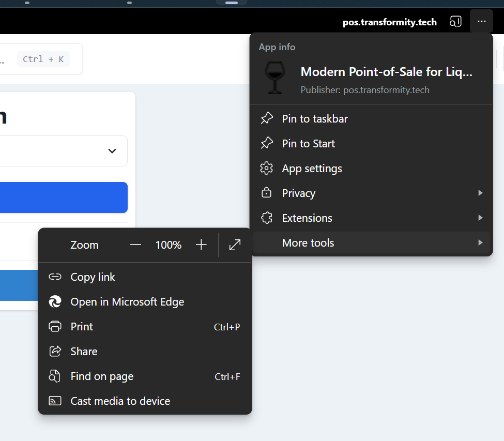Select Cast media to device

tap(120, 401)
